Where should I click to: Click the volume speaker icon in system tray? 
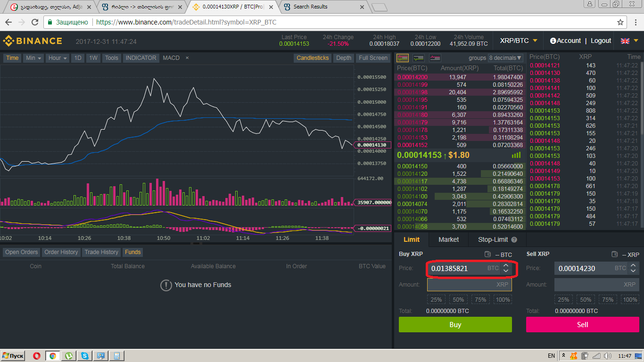[x=607, y=356]
